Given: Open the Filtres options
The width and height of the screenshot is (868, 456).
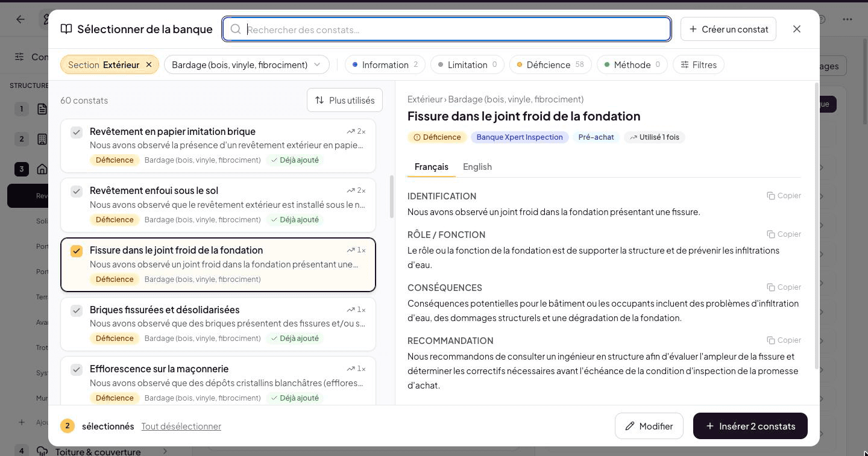Looking at the screenshot, I should coord(699,64).
